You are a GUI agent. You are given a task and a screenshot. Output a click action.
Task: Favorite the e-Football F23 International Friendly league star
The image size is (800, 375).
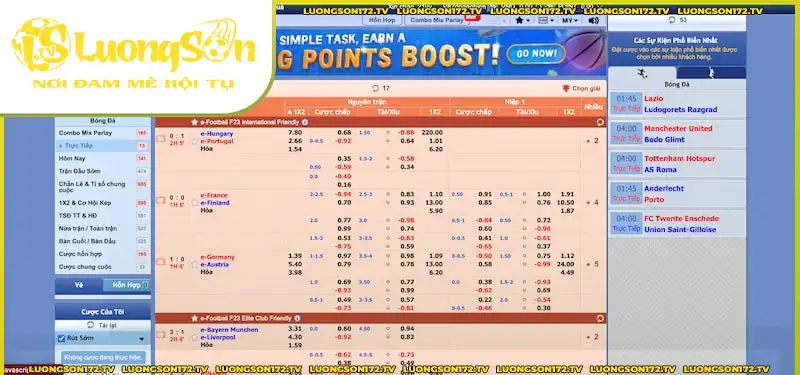(x=194, y=122)
